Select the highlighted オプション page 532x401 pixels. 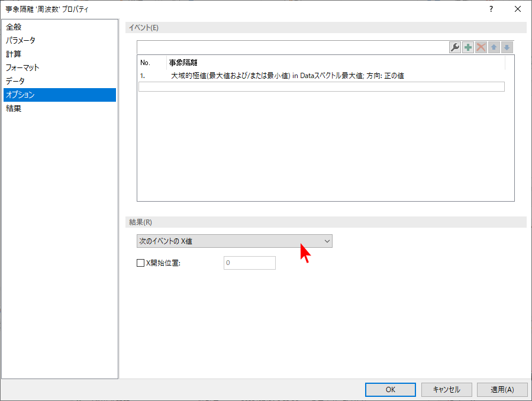pyautogui.click(x=60, y=95)
